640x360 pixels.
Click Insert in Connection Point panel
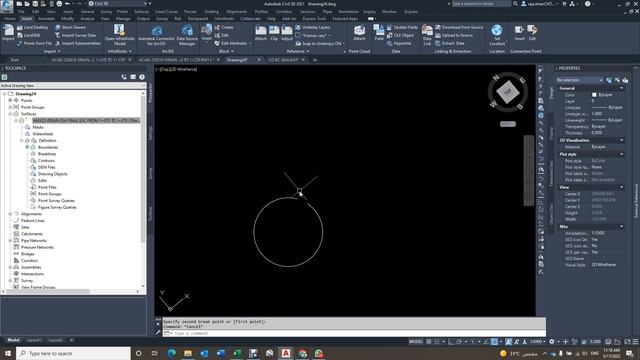coord(519,33)
